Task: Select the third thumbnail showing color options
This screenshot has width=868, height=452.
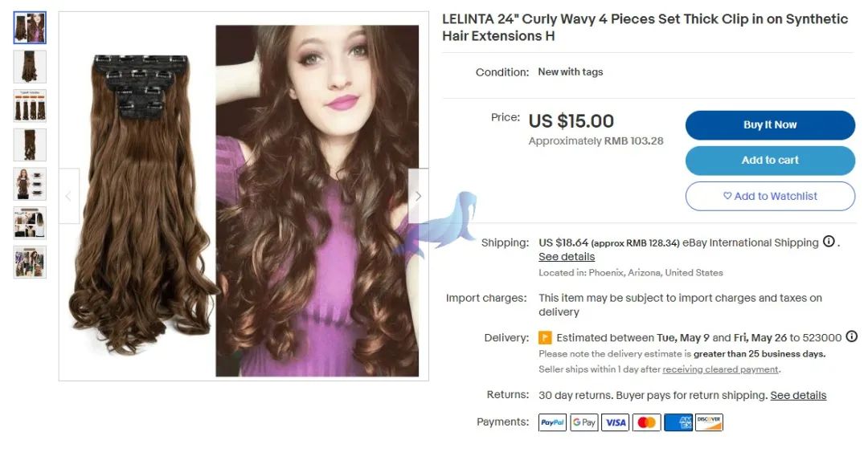Action: [x=30, y=106]
